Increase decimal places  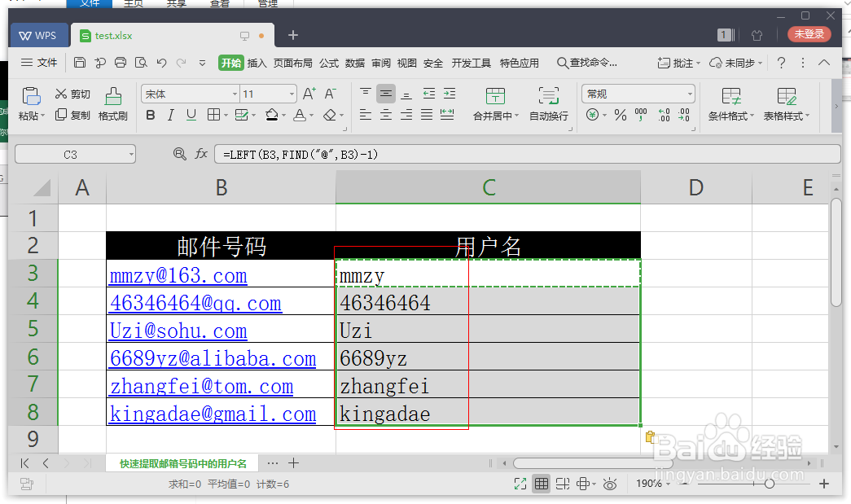(x=664, y=115)
